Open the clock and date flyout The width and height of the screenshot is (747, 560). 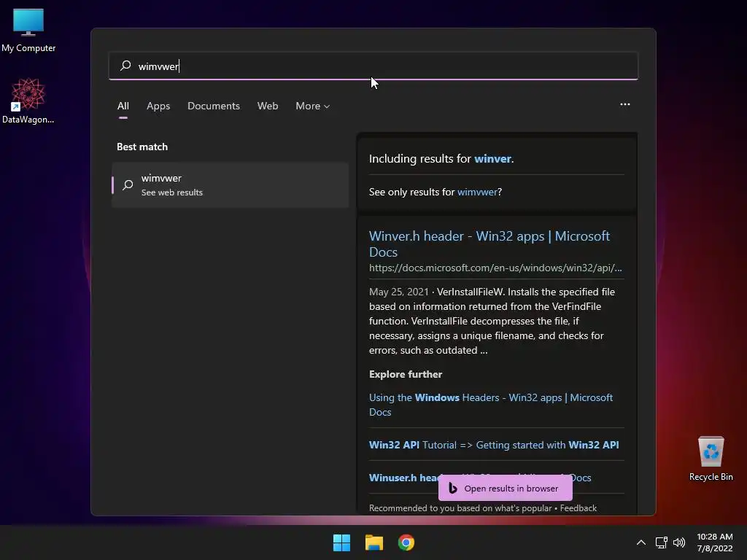(715, 542)
